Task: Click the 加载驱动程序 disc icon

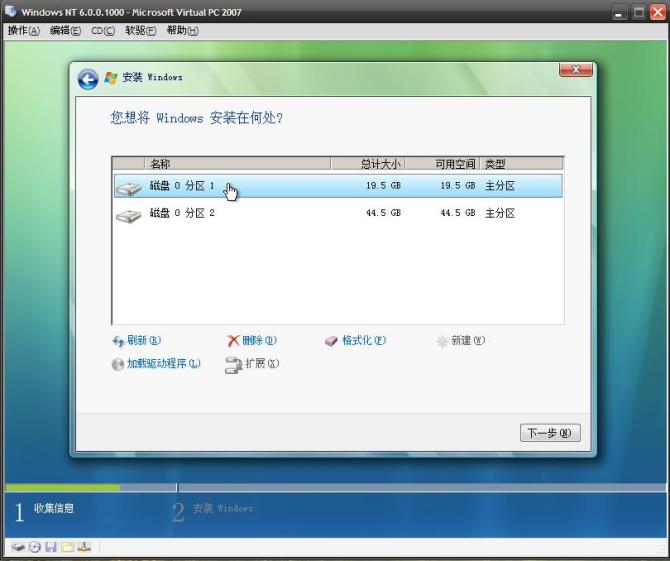Action: [x=118, y=364]
